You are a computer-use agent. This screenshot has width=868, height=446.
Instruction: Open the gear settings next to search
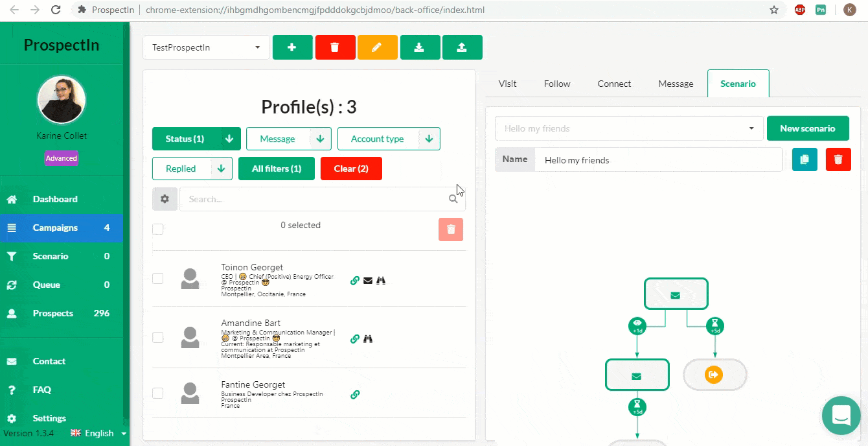165,199
